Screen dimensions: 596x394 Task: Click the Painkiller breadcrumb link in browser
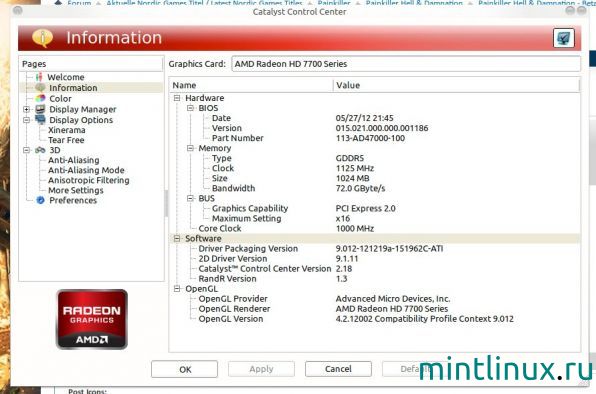point(334,3)
